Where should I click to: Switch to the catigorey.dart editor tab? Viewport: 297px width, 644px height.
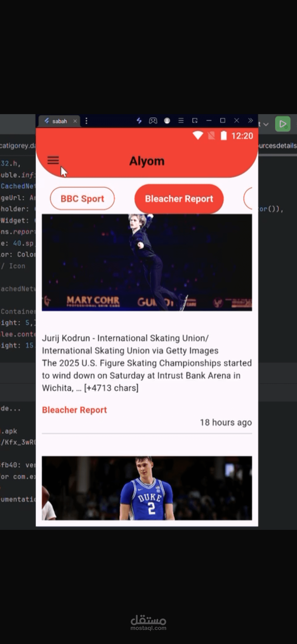tap(18, 146)
